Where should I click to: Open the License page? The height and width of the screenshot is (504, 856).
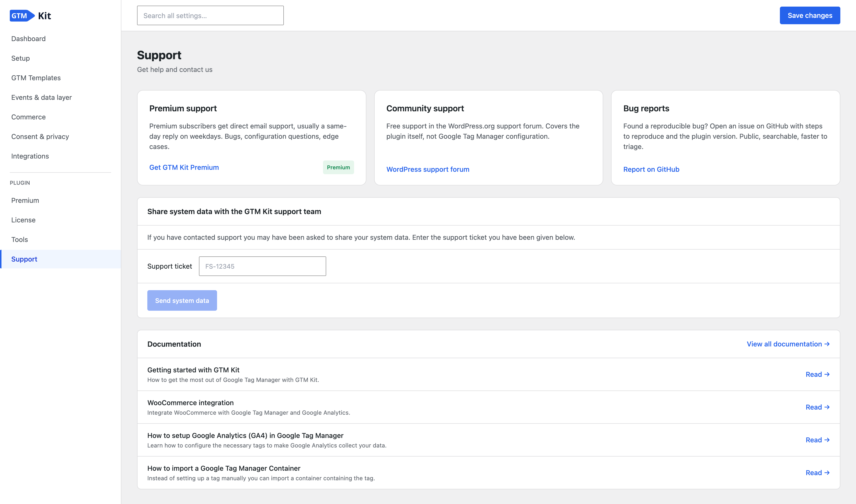[23, 220]
